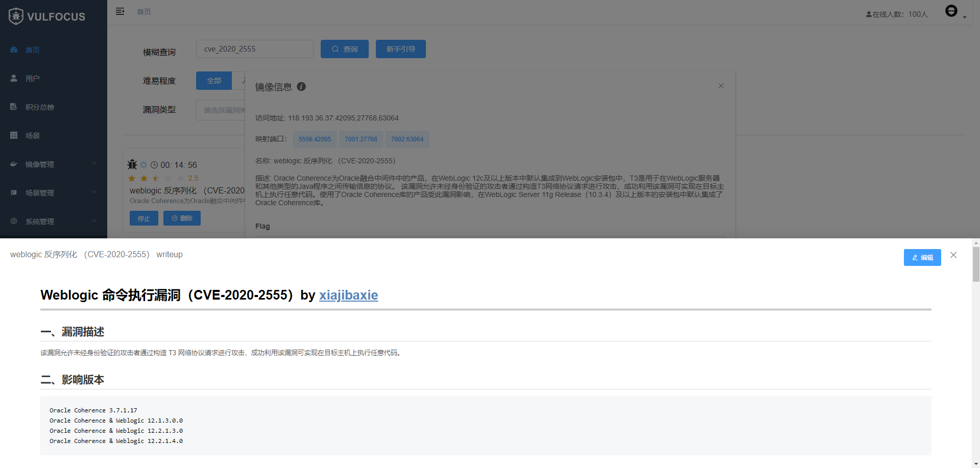Click the 一、漏洞描述 heading
This screenshot has width=980, height=468.
(x=73, y=332)
